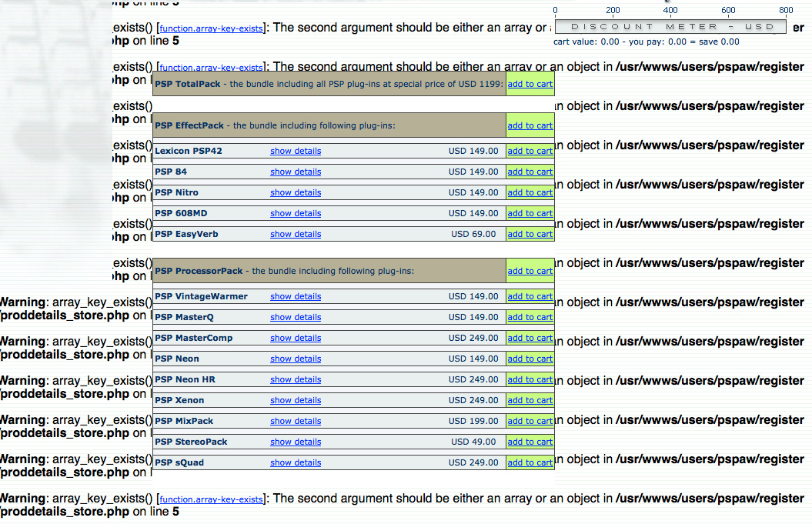Add Lexicon PSP42 to cart
This screenshot has width=812, height=524.
(x=530, y=151)
